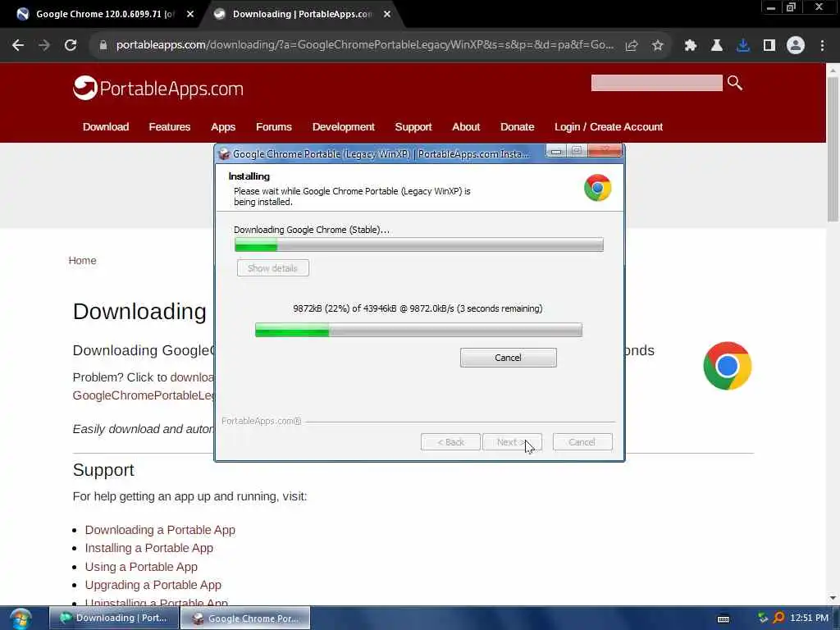This screenshot has width=840, height=630.
Task: Reload the page with refresh icon
Action: [x=71, y=46]
